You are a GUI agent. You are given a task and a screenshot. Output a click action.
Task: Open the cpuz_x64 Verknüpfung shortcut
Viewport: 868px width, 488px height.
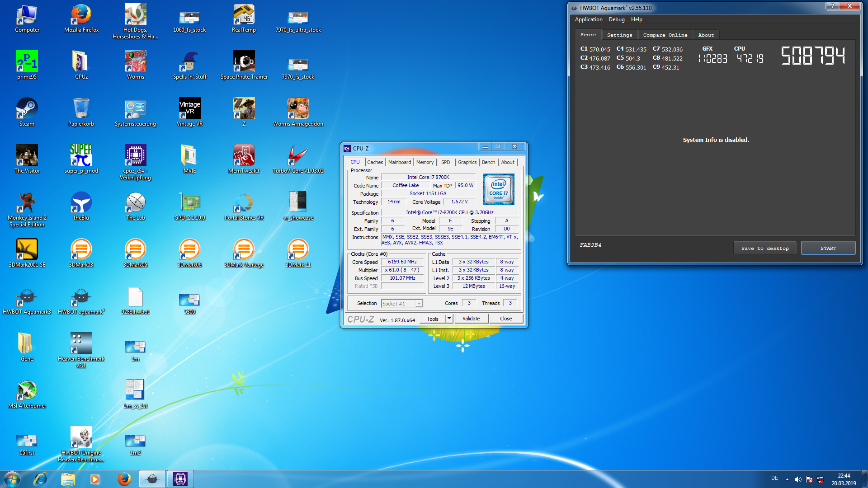pos(135,162)
